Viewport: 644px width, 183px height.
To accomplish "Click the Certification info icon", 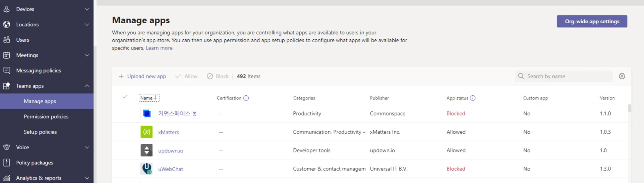I will tap(246, 98).
